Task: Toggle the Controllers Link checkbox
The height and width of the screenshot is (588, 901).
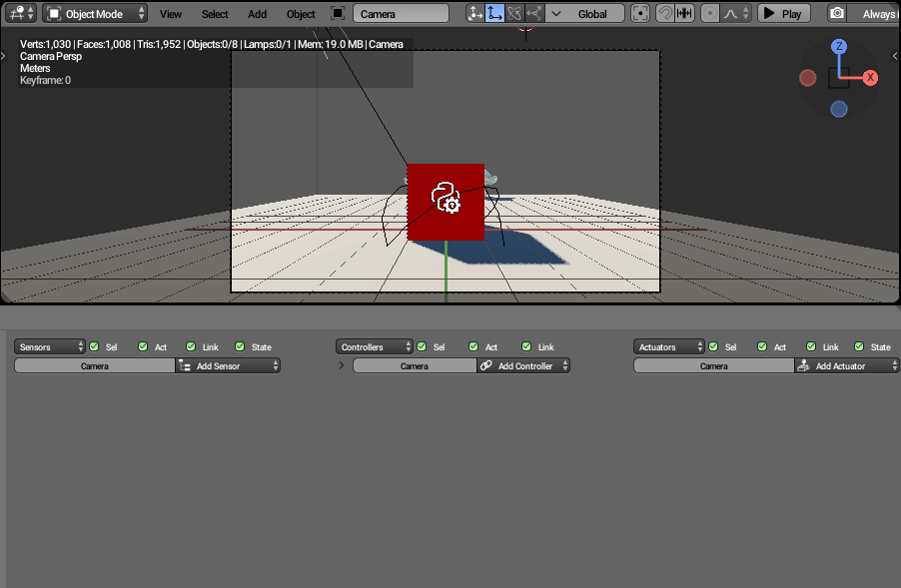Action: (526, 346)
